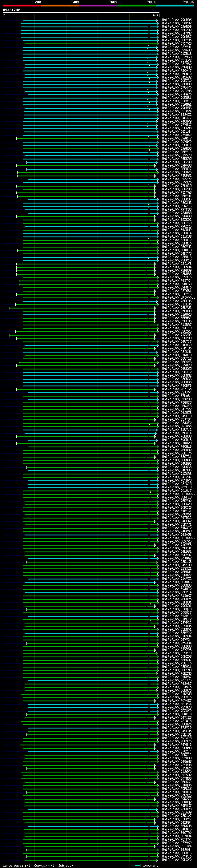
Task: Select the UniRef100_A9BDI1 label
Action: (176, 145)
